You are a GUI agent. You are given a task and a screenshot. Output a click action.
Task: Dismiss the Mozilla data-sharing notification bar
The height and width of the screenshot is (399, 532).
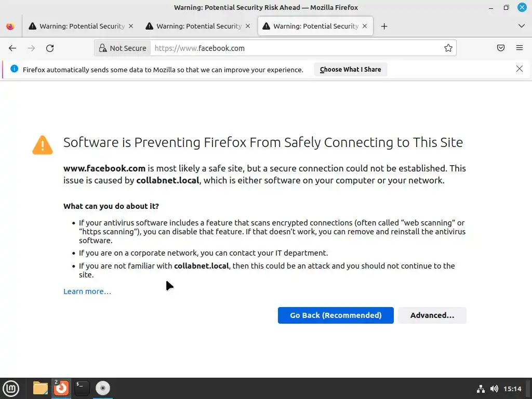pos(519,69)
